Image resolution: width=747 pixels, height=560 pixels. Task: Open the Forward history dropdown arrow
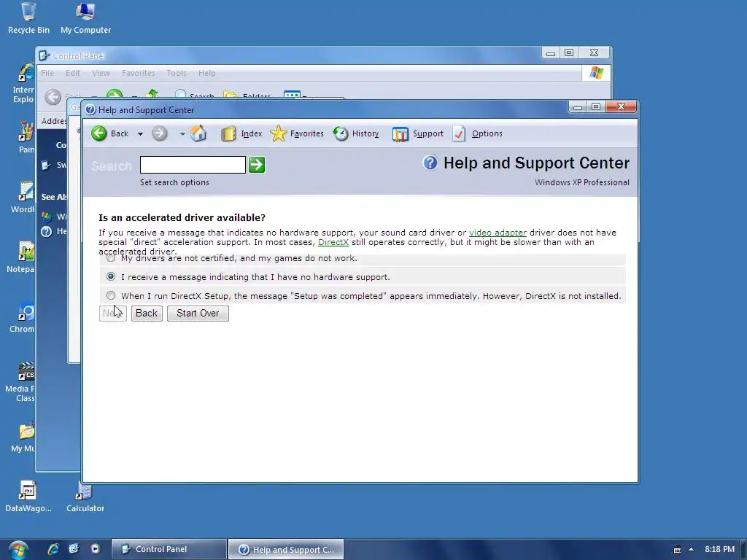click(x=182, y=134)
